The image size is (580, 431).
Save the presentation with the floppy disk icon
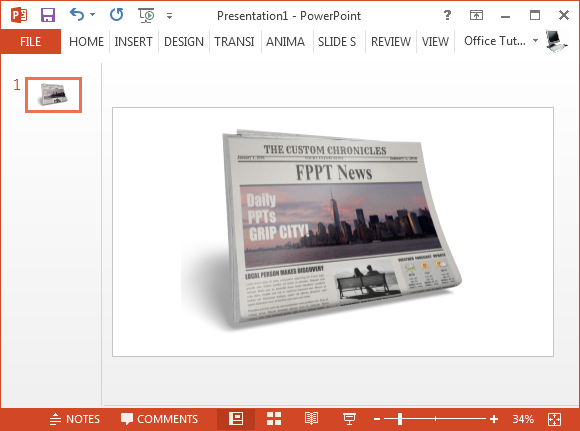point(48,15)
